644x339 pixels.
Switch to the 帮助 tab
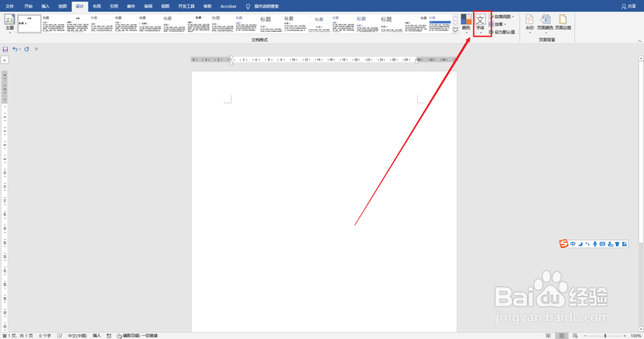[207, 6]
